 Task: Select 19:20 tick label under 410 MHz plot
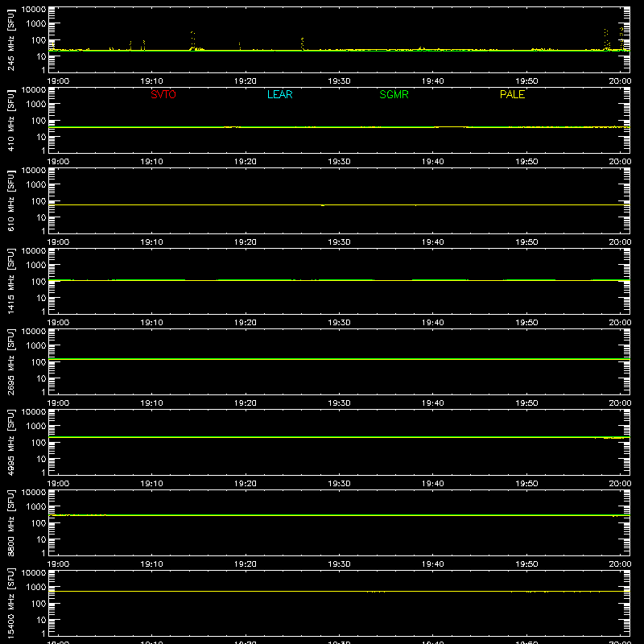click(x=246, y=162)
